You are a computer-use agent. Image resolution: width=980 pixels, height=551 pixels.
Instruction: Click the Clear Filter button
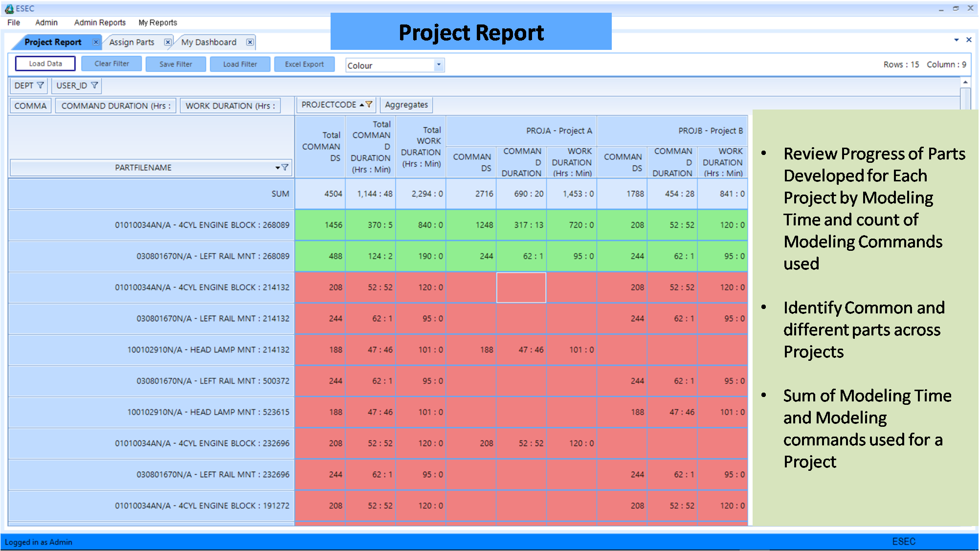click(x=111, y=64)
